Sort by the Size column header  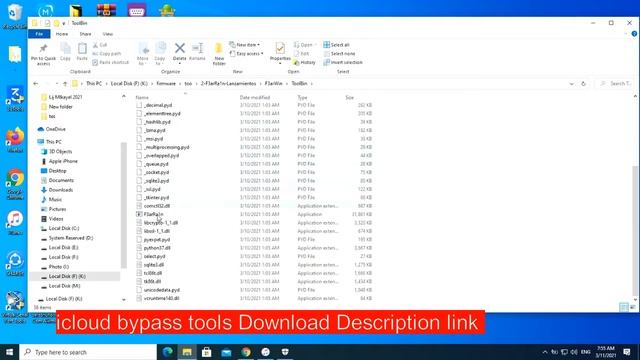(x=349, y=98)
